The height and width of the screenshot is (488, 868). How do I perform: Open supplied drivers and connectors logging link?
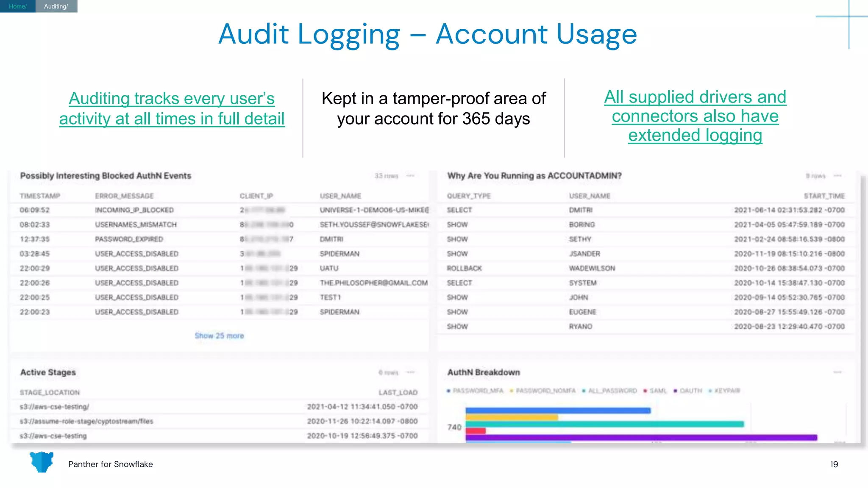pyautogui.click(x=695, y=116)
